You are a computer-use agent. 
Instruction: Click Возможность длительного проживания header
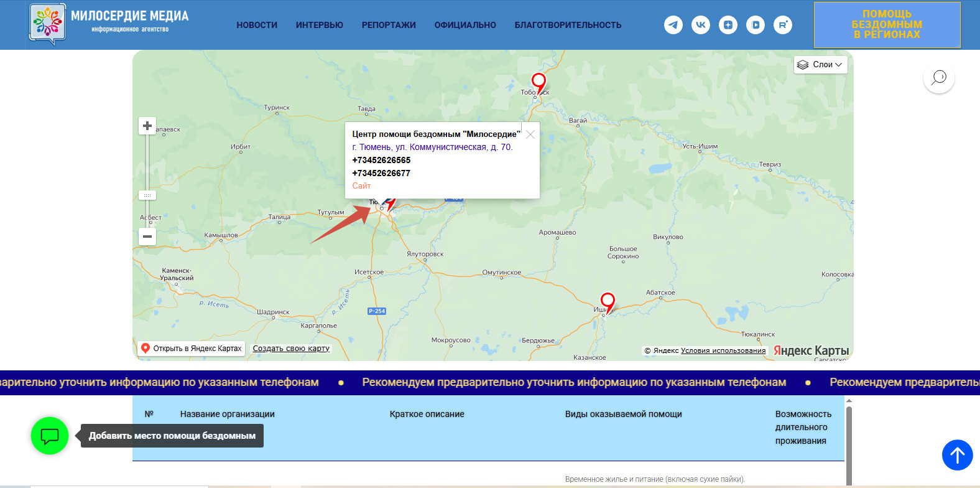click(x=803, y=428)
